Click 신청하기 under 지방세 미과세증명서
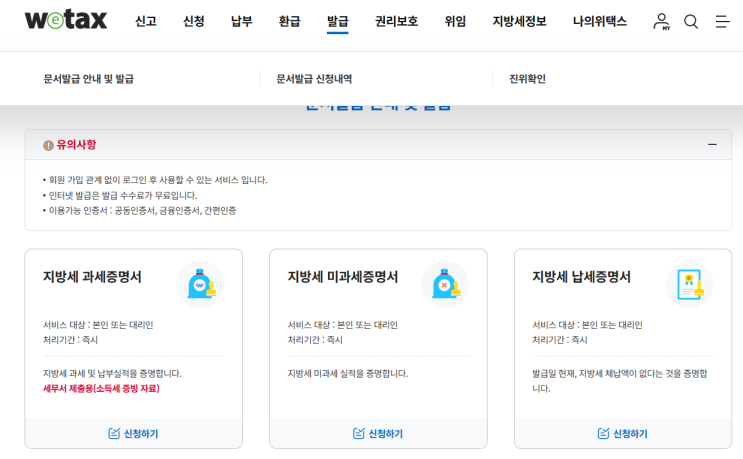The height and width of the screenshot is (459, 743). 378,433
